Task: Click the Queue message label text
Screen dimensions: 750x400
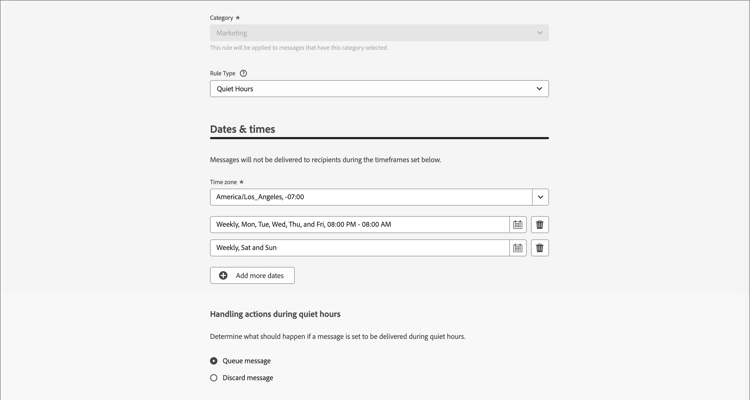Action: tap(246, 361)
